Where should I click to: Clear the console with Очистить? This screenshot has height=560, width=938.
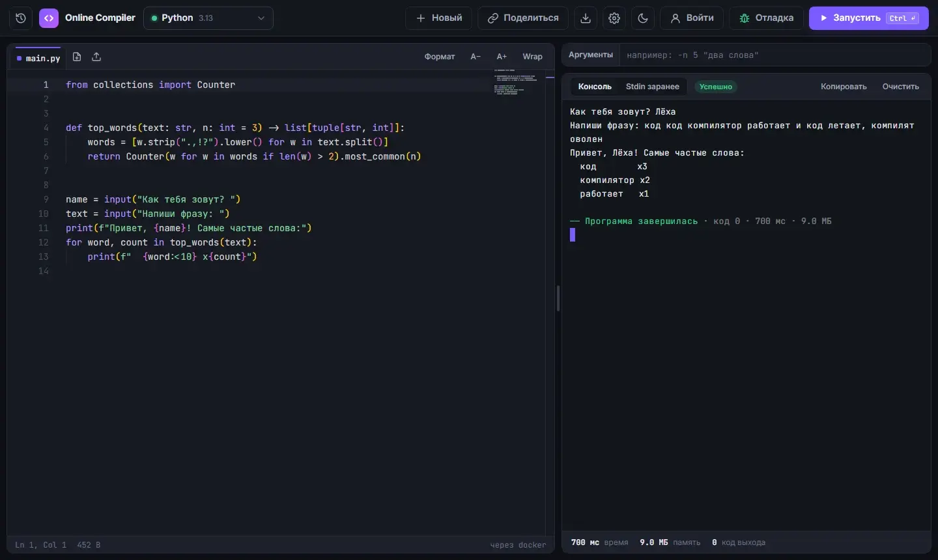(901, 87)
